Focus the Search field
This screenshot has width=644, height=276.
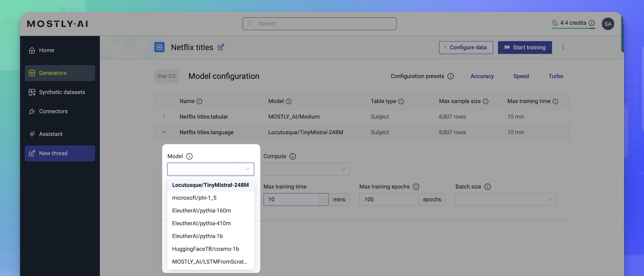pos(319,24)
